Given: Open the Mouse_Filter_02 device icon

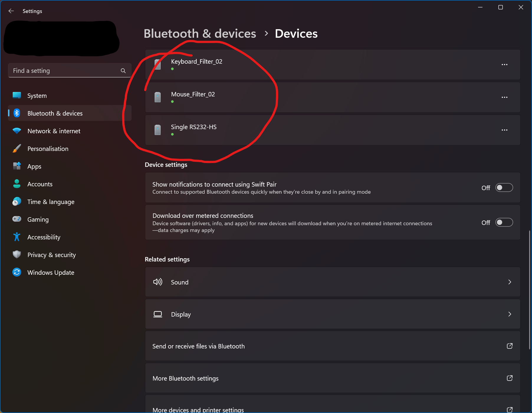Looking at the screenshot, I should 158,97.
